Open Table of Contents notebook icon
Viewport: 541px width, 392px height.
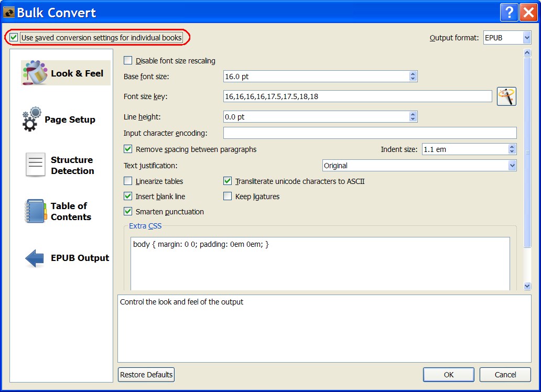point(35,211)
